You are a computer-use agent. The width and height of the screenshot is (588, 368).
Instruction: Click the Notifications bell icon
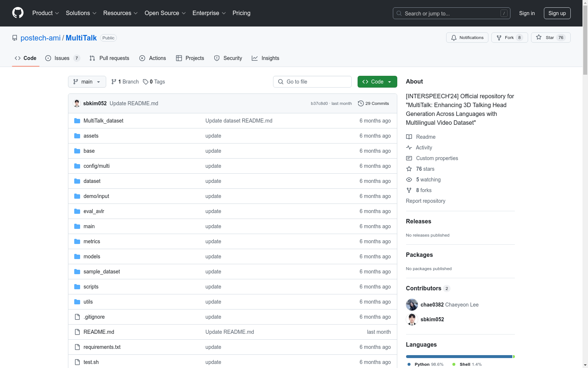point(454,38)
